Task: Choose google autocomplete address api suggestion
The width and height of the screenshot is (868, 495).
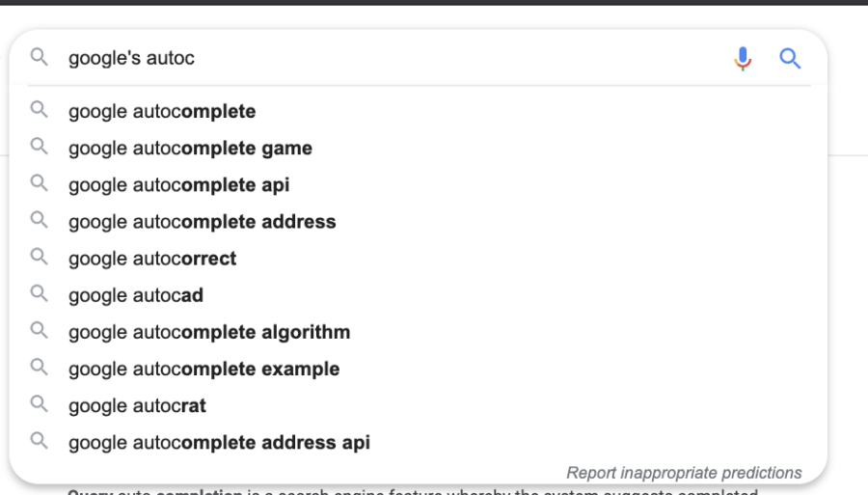Action: (418, 442)
